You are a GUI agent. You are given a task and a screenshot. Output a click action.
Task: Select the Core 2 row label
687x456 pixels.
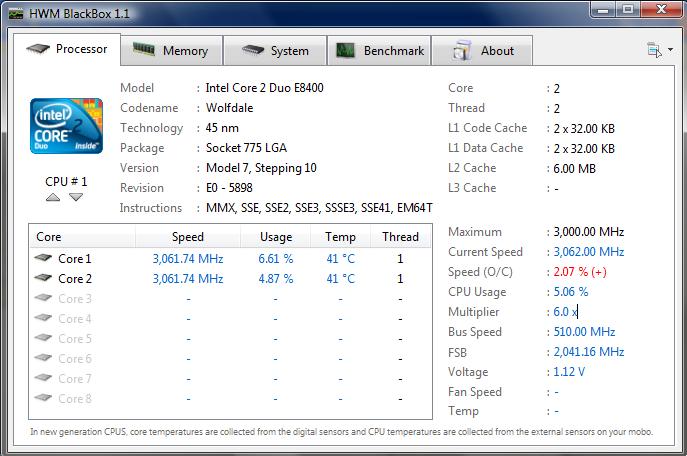[75, 279]
